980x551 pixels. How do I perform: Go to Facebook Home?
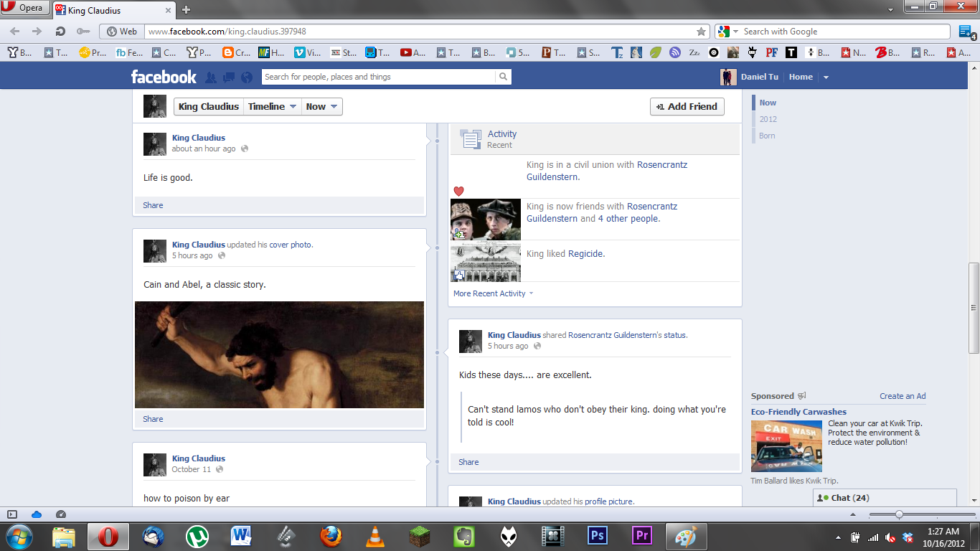(x=801, y=77)
